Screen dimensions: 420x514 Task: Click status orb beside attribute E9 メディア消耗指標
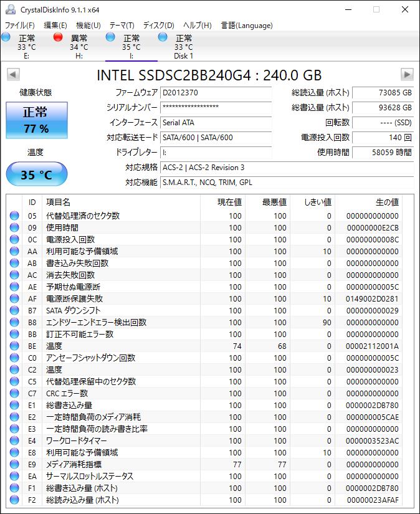[14, 465]
